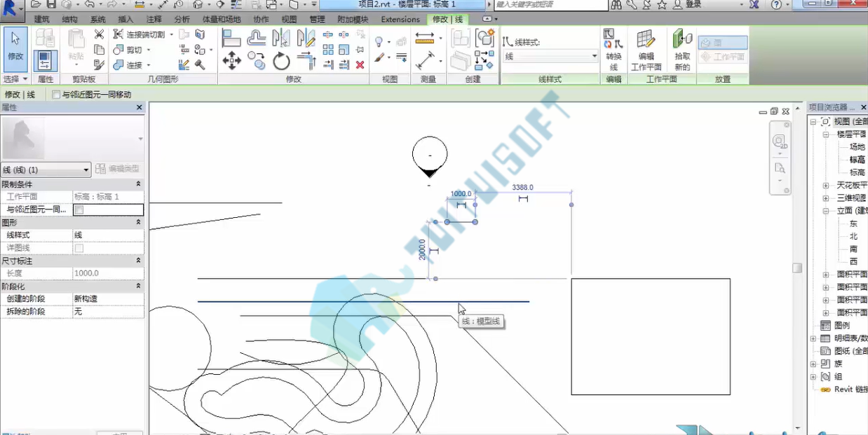The height and width of the screenshot is (435, 868).
Task: Activate the Rotate tool icon
Action: [281, 61]
